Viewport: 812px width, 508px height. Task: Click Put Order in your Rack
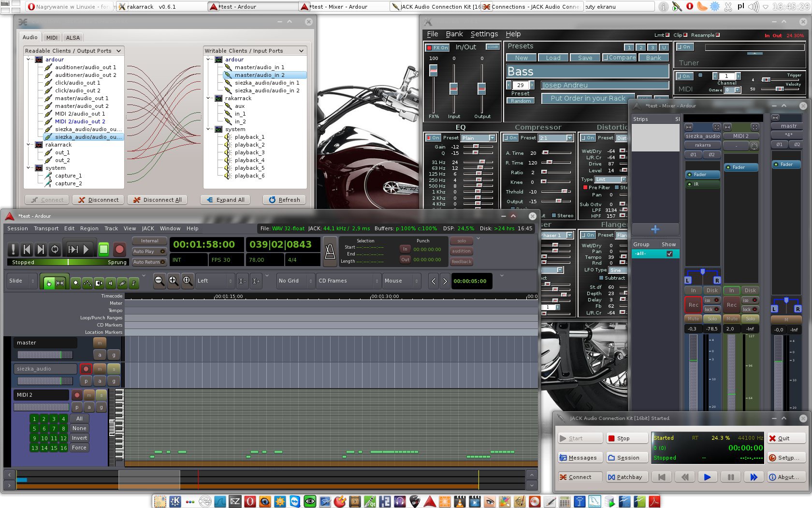tap(588, 98)
